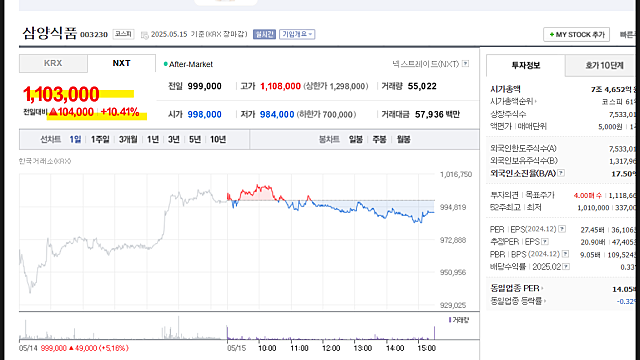Select the NXT tab
This screenshot has height=360, width=640.
tap(121, 63)
